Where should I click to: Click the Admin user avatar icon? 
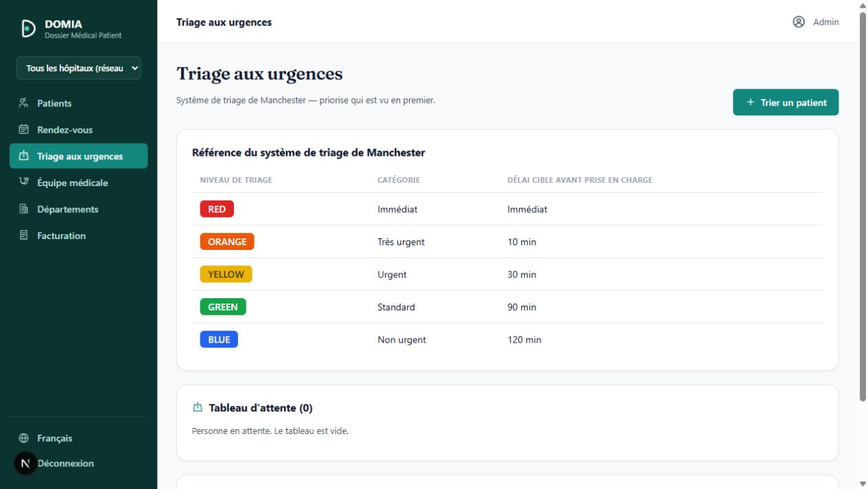[x=799, y=22]
